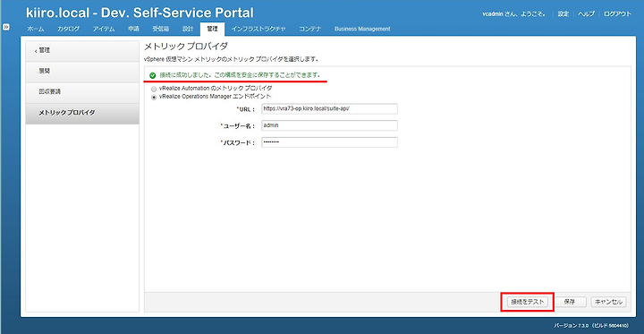Click the ユーザー名 input field
Screen dimensions: 644x334
tap(329, 125)
